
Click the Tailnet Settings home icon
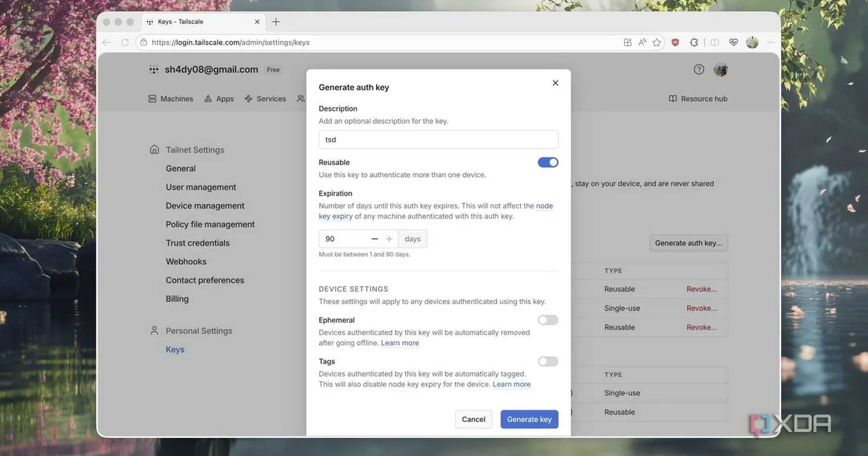(154, 150)
